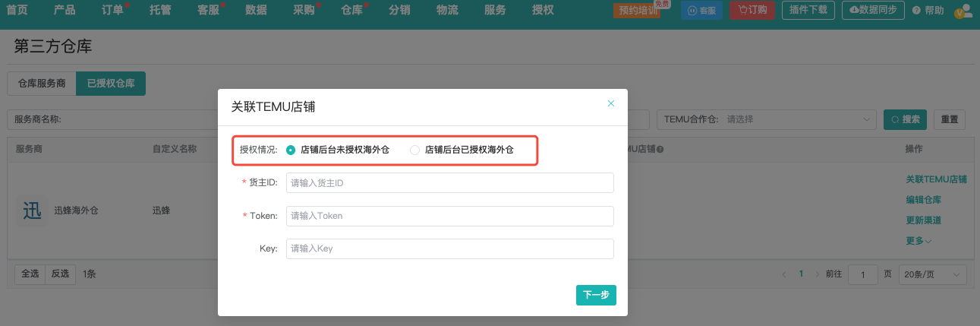Click the page jump input box
980x326 pixels.
click(863, 274)
